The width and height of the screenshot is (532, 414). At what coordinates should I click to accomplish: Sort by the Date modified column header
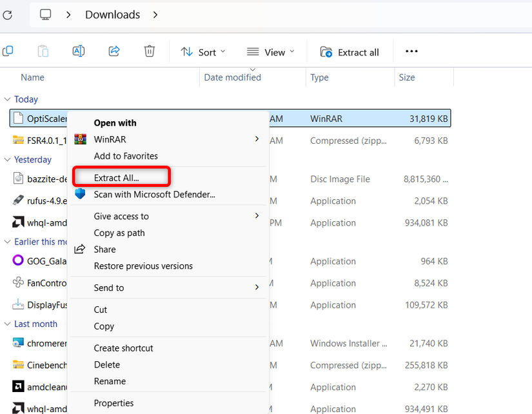[x=232, y=77]
